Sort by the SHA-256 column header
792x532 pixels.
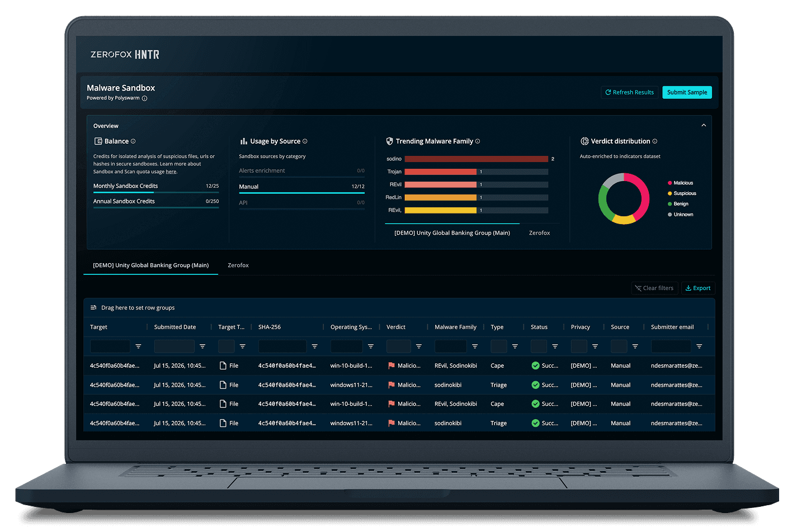point(270,327)
